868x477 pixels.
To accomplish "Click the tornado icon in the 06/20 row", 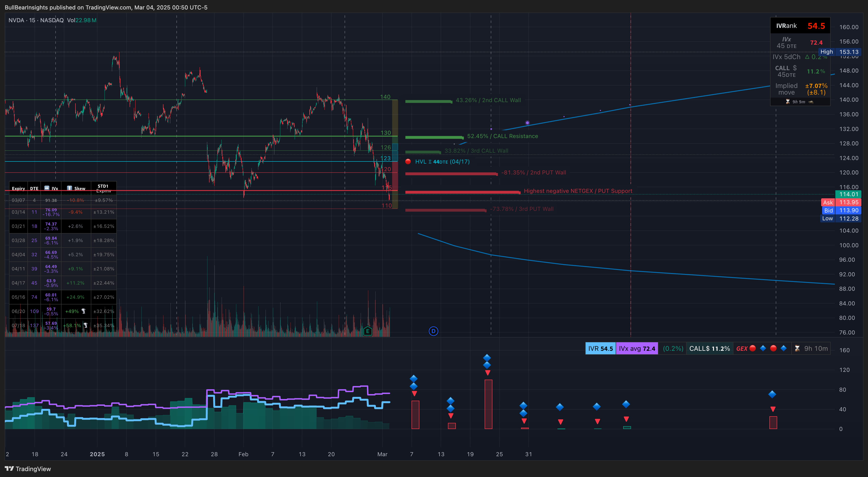I will [83, 311].
